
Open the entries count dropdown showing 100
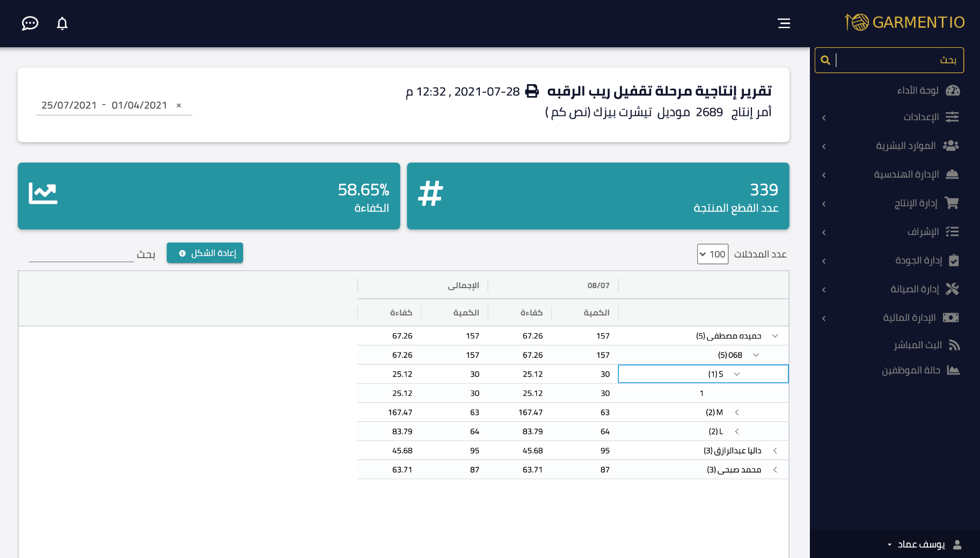(713, 254)
